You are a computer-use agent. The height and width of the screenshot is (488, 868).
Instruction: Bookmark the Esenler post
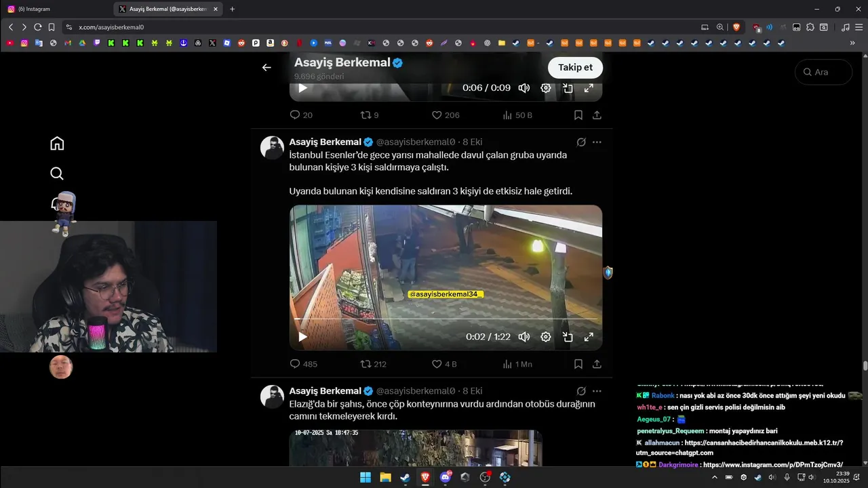click(578, 364)
